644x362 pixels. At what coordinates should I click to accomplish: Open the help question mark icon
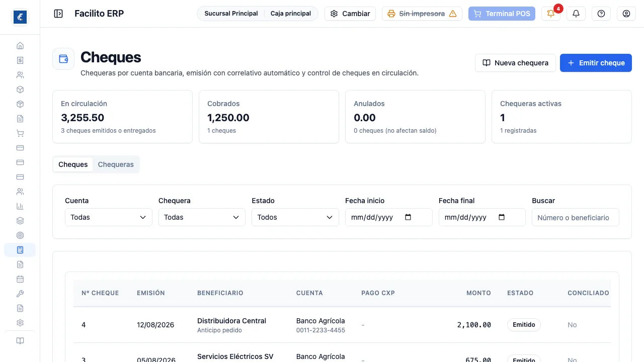[601, 14]
